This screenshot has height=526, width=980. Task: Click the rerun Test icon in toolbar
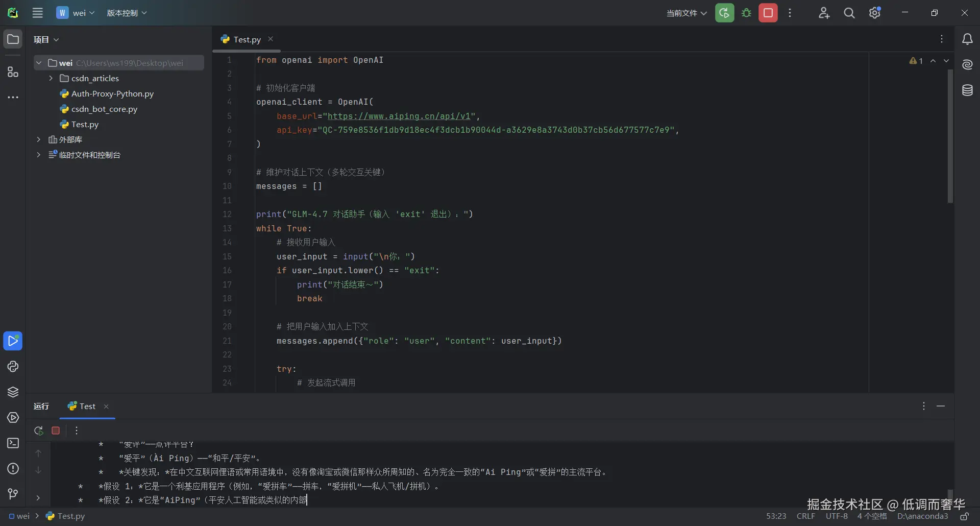click(724, 13)
